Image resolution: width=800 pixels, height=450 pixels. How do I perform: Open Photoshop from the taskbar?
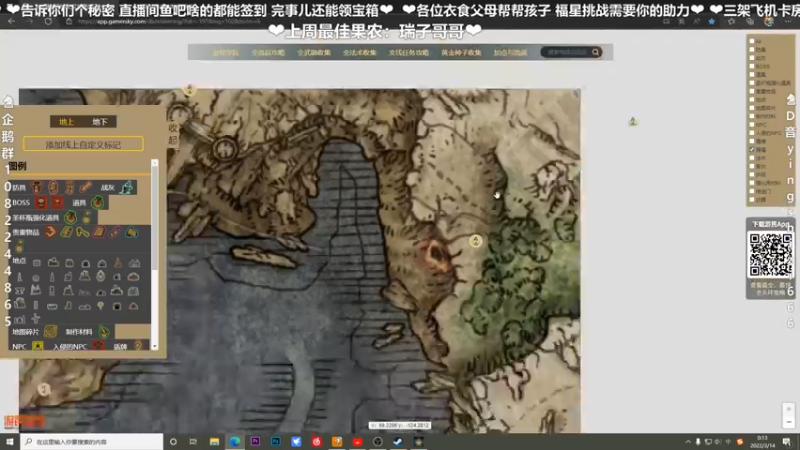(x=276, y=441)
